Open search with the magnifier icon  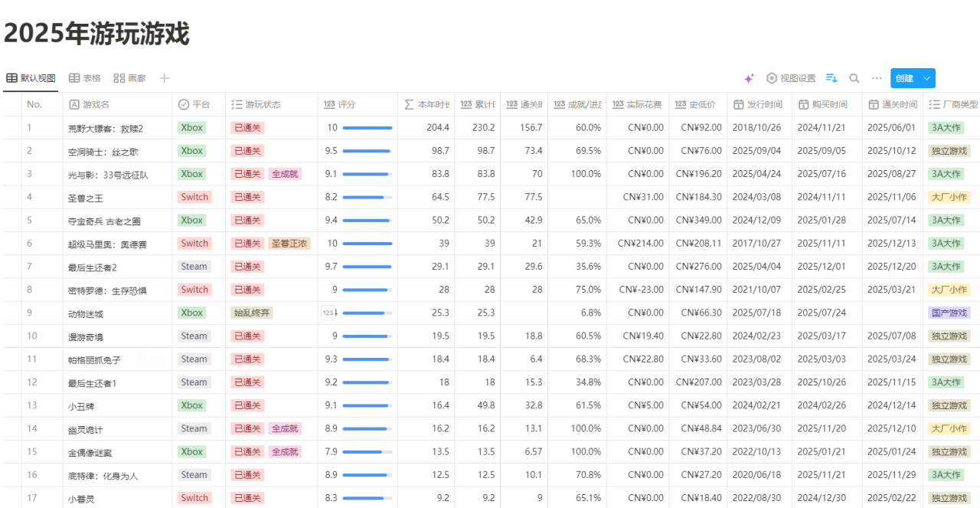pyautogui.click(x=854, y=78)
